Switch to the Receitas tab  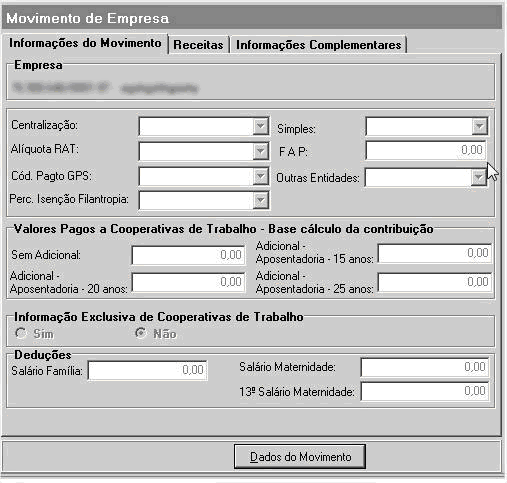point(198,45)
